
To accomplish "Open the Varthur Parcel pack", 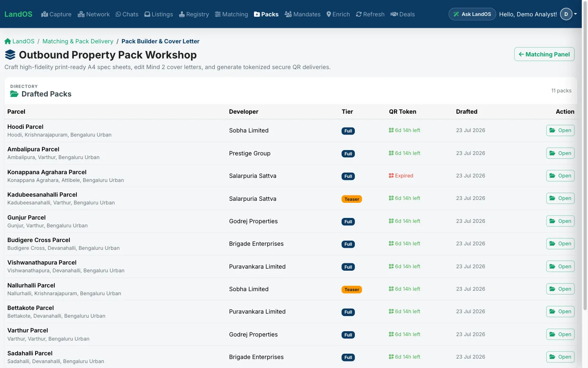I will (x=560, y=334).
